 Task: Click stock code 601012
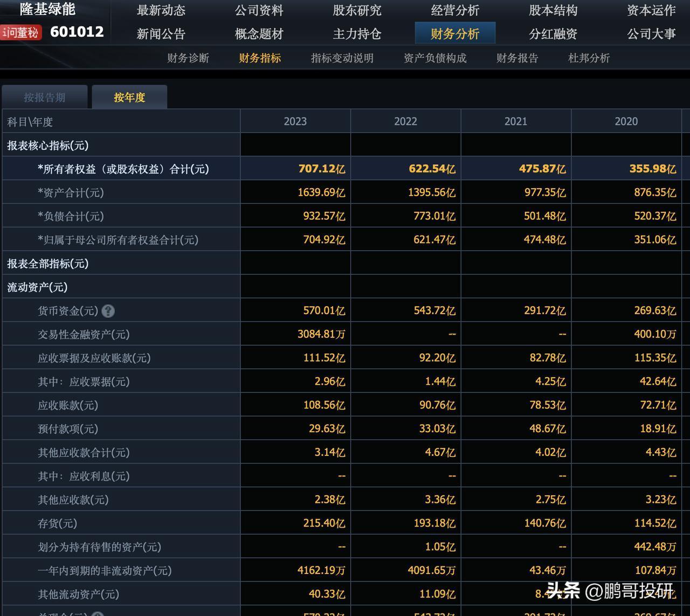click(77, 32)
